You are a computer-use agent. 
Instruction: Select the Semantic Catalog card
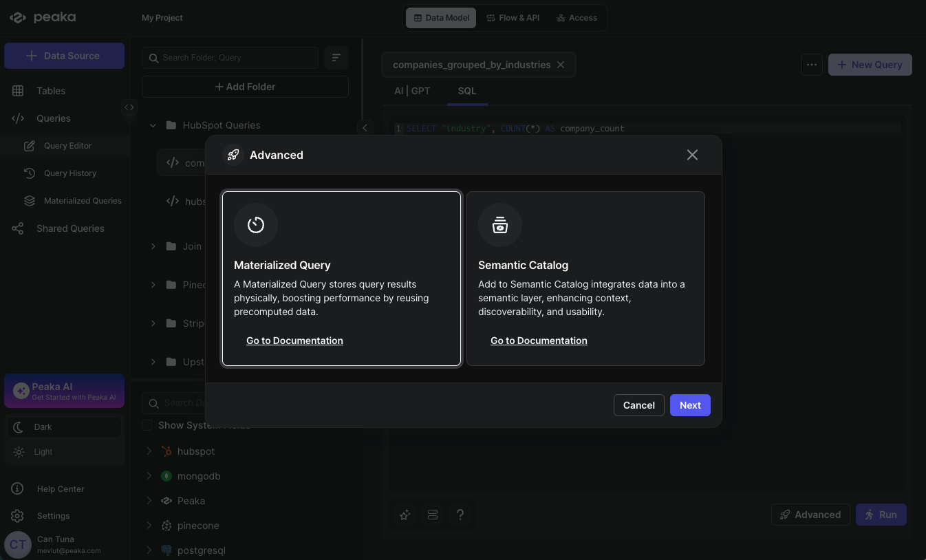coord(585,278)
